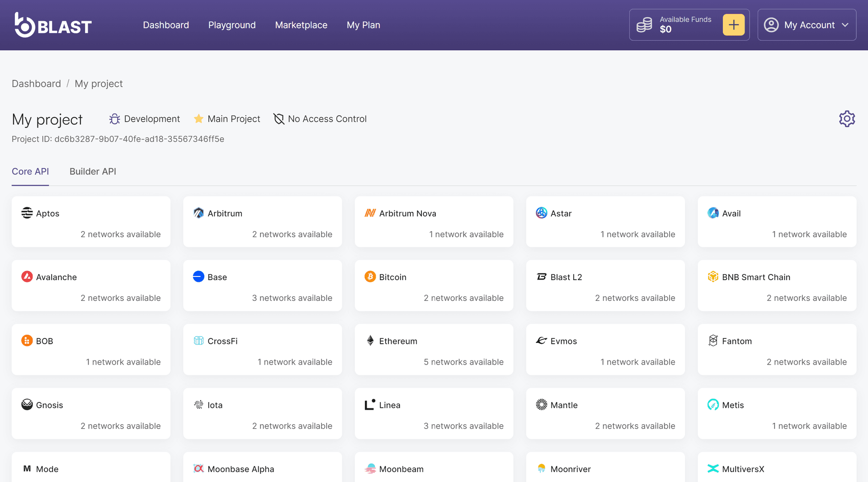Click the Blast logo in header
The width and height of the screenshot is (868, 482).
[53, 25]
